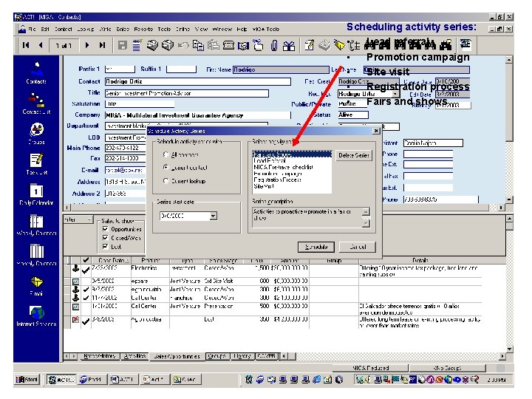
Task: Jump to the last record
Action: (102, 45)
